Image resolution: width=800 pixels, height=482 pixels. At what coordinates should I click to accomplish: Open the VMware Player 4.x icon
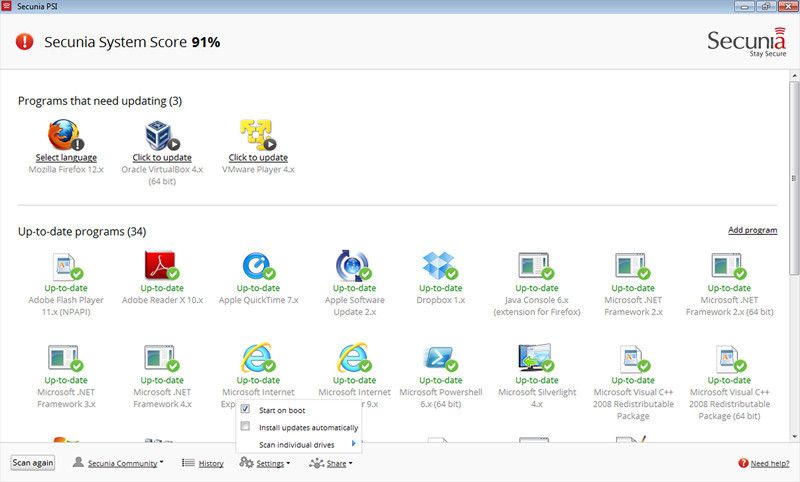pyautogui.click(x=258, y=135)
